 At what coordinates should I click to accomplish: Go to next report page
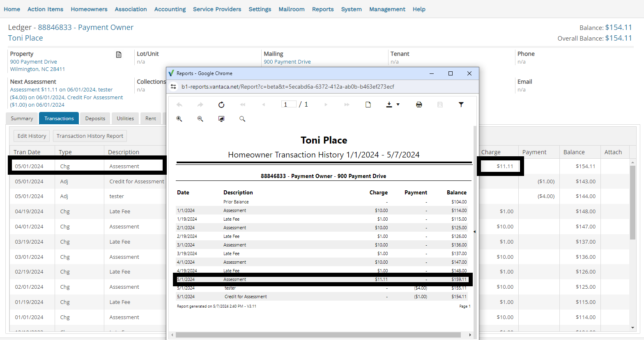pyautogui.click(x=326, y=105)
